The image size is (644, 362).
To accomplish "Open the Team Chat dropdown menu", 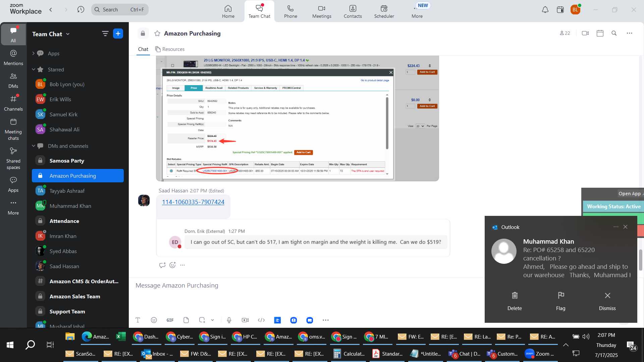I will coord(51,34).
